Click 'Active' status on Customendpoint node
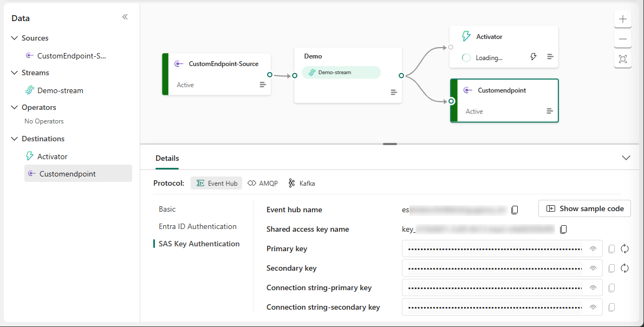The height and width of the screenshot is (327, 644). coord(474,112)
